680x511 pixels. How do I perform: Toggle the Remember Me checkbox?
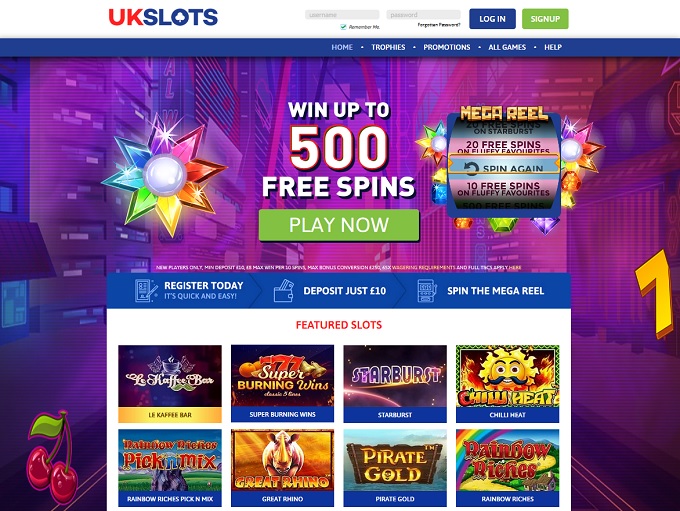343,27
